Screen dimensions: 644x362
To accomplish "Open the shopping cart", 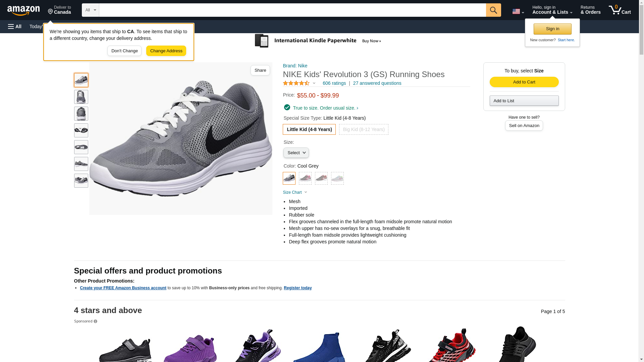I will [x=620, y=10].
